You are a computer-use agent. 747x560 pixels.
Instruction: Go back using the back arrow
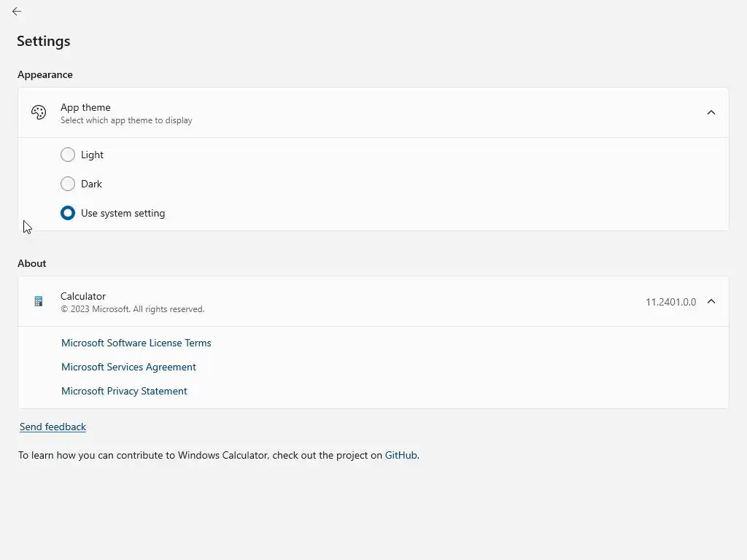pyautogui.click(x=17, y=12)
